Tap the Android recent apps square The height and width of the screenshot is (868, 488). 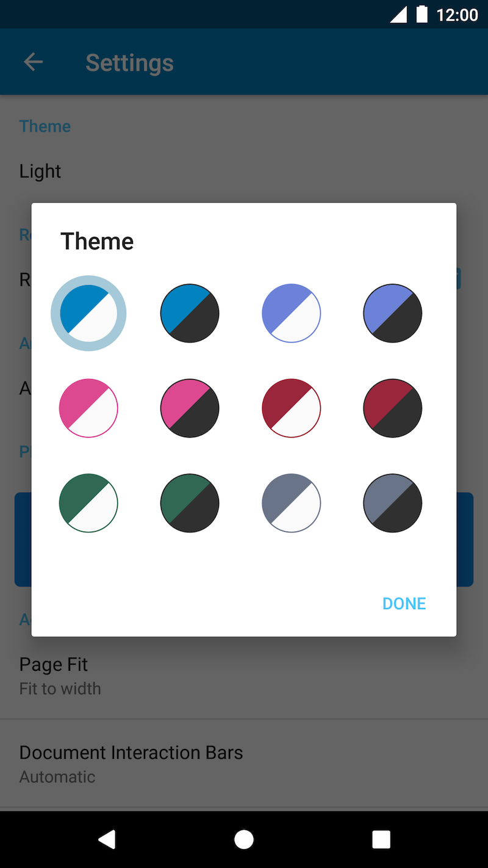(381, 839)
